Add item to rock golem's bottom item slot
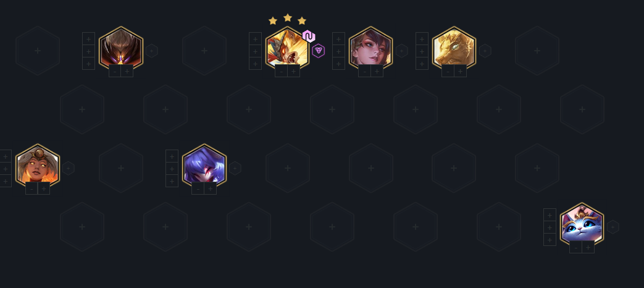Viewport: 644px width, 288px height. pos(89,63)
